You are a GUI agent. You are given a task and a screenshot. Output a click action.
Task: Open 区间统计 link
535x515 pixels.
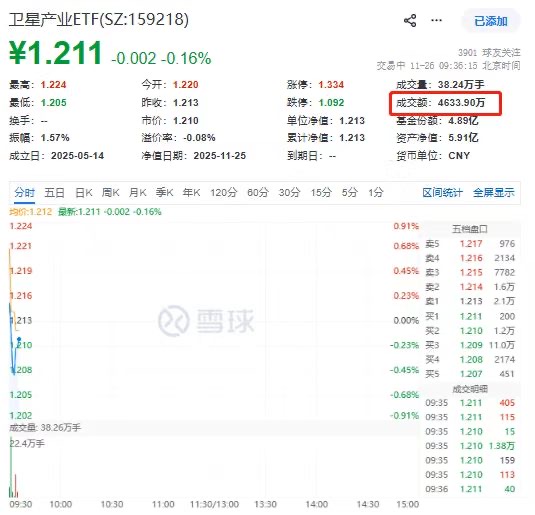point(443,193)
